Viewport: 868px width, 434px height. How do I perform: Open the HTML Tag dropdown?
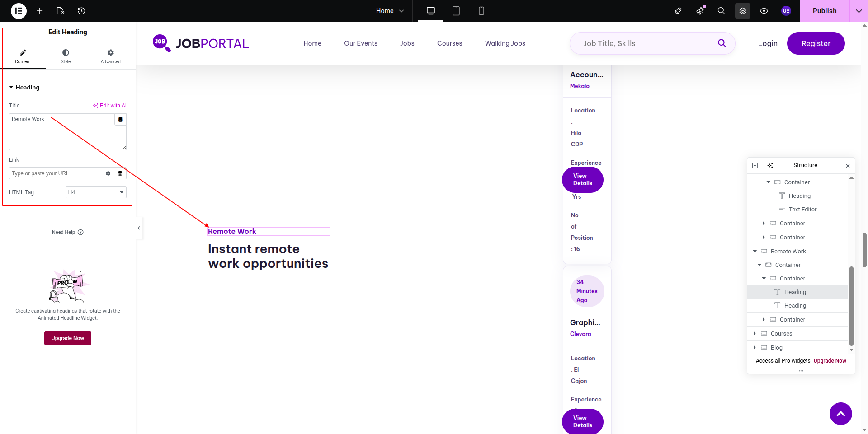point(96,192)
